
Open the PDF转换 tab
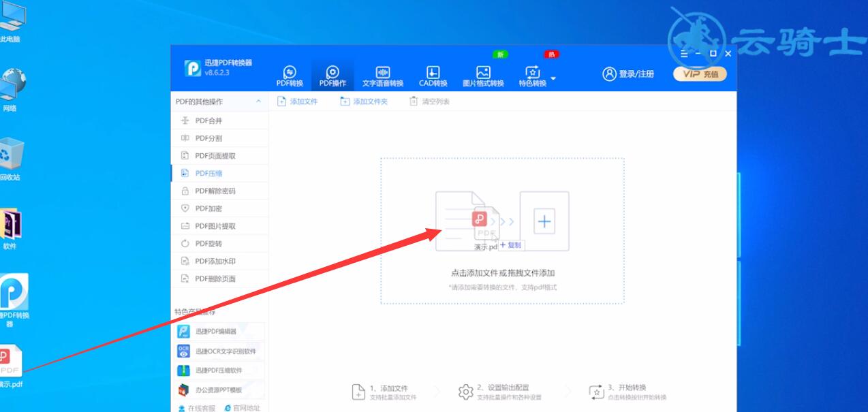coord(290,76)
